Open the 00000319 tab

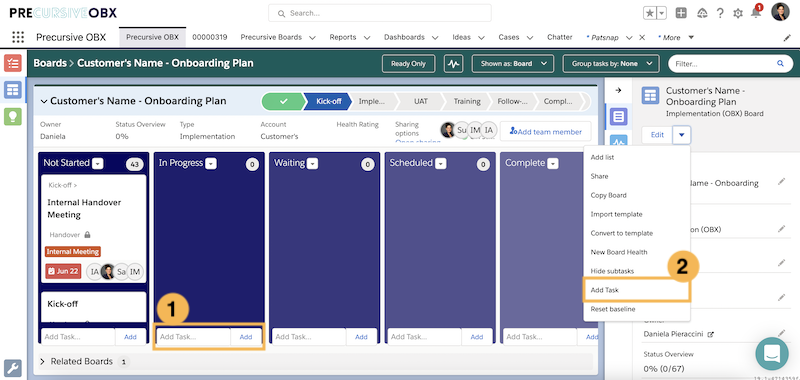click(x=210, y=37)
